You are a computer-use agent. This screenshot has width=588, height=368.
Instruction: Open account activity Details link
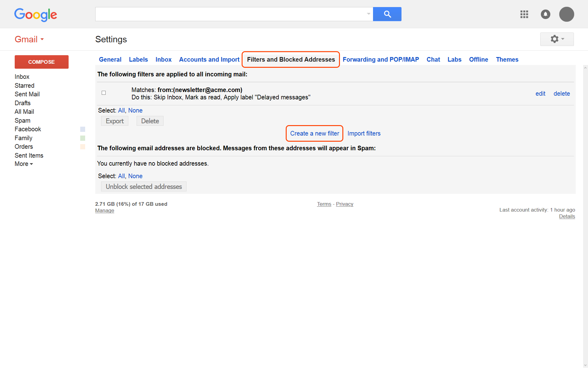567,216
